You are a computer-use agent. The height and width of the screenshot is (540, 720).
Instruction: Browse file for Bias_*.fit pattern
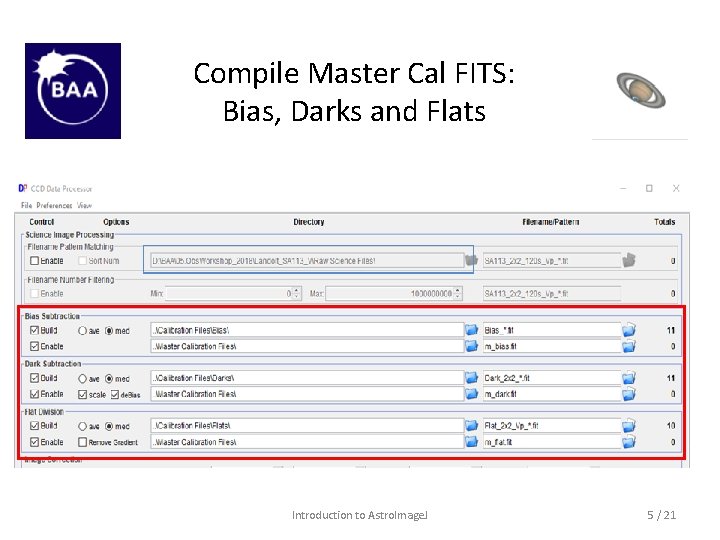(x=629, y=330)
